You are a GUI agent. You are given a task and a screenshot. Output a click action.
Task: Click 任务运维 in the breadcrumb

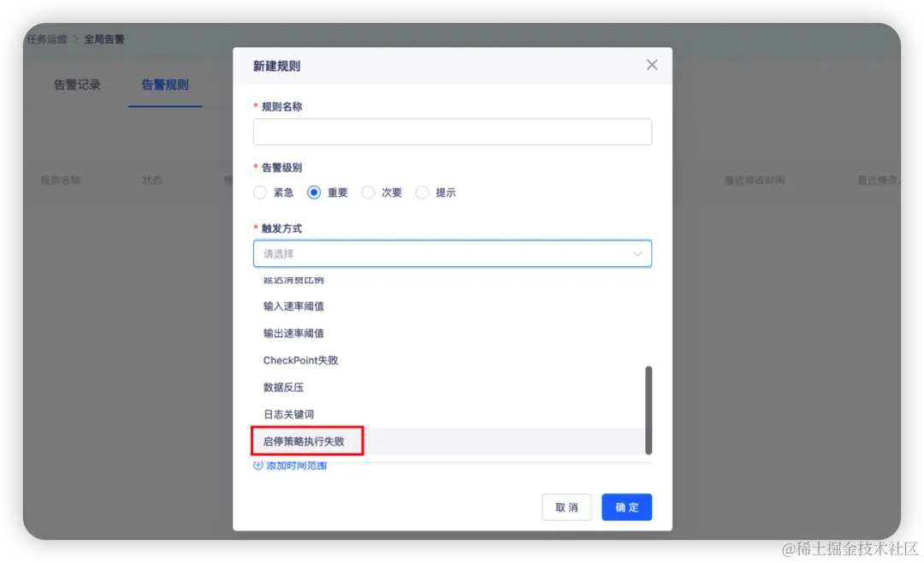tap(46, 39)
